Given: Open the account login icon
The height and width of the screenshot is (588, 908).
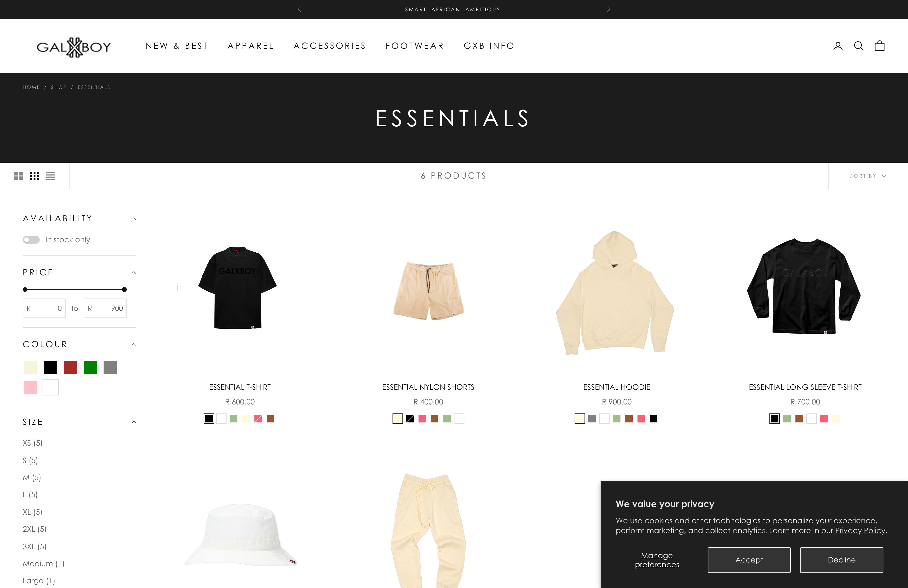Looking at the screenshot, I should [838, 46].
